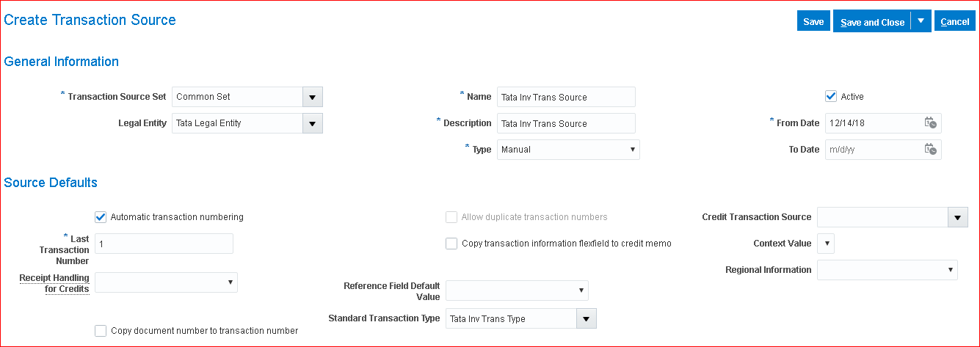980x347 pixels.
Task: Expand the Save and Close arrow menu
Action: pyautogui.click(x=921, y=21)
